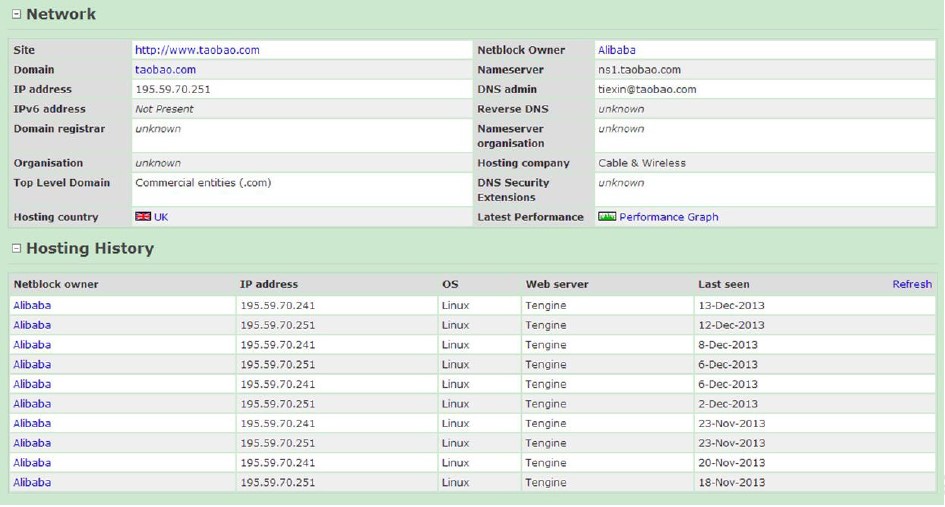Open the http://www.taobao.com site link
The height and width of the screenshot is (507, 945).
(x=197, y=50)
